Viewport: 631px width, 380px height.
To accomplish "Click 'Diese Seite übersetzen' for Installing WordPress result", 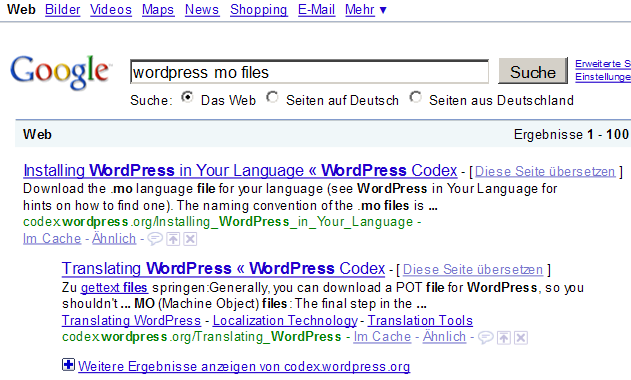I will click(545, 171).
